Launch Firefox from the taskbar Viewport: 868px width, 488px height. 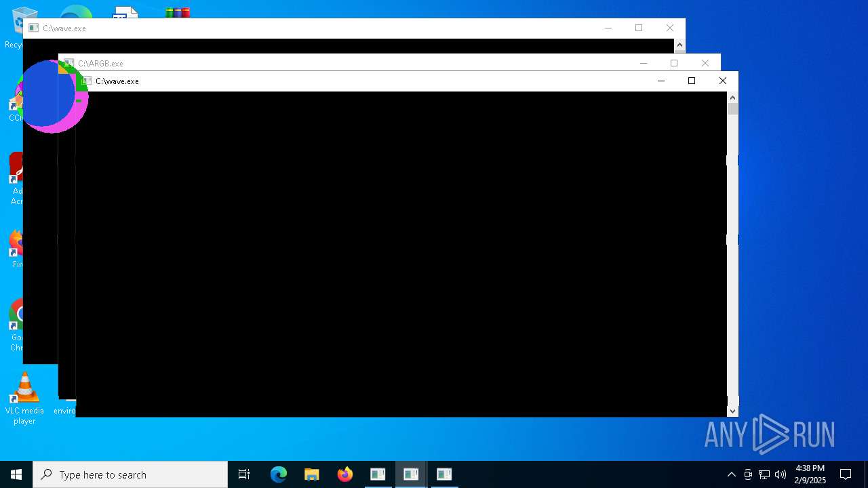[345, 474]
